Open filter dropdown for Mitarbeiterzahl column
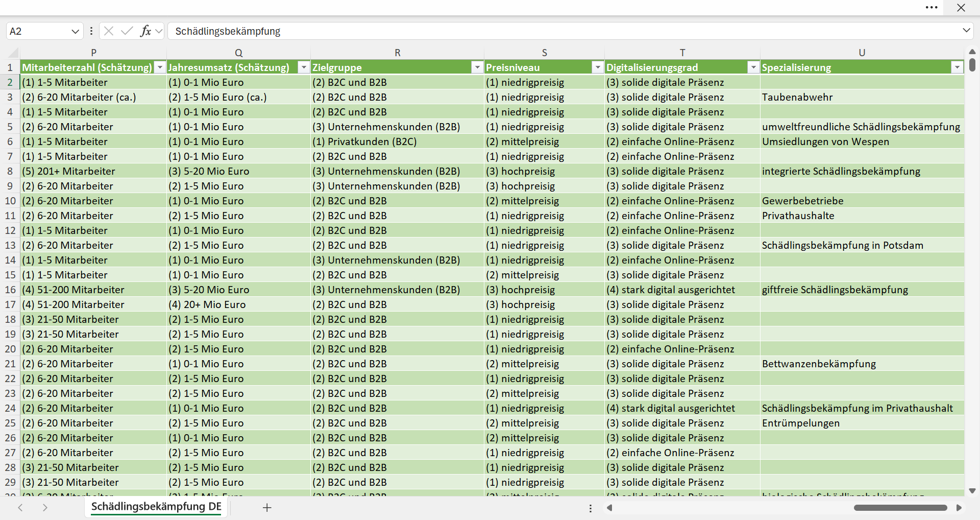The width and height of the screenshot is (980, 520). click(x=160, y=67)
